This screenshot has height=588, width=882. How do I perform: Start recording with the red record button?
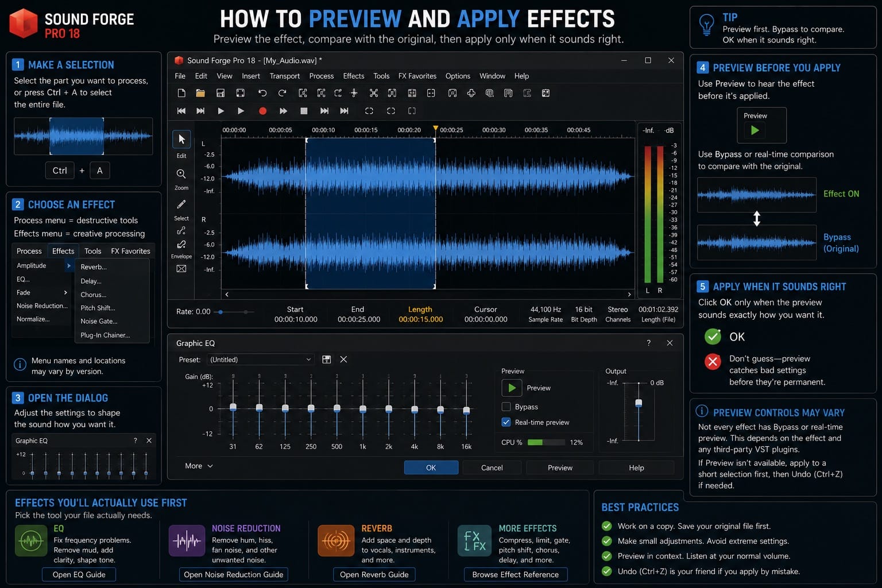point(262,111)
